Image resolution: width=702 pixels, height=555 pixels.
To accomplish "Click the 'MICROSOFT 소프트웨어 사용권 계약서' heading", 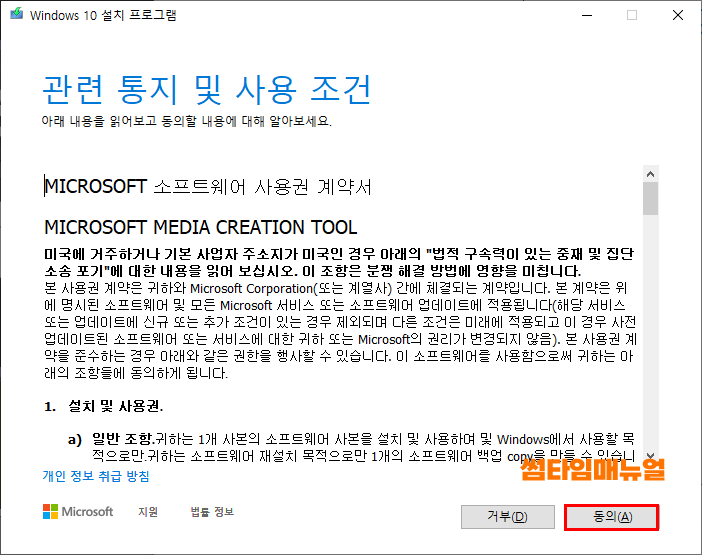I will 208,186.
